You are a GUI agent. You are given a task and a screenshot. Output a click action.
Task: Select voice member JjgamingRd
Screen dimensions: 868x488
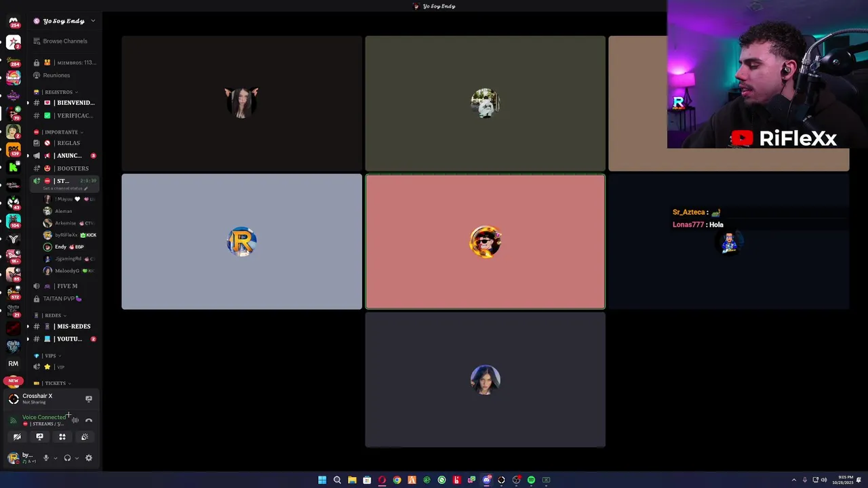[70, 259]
